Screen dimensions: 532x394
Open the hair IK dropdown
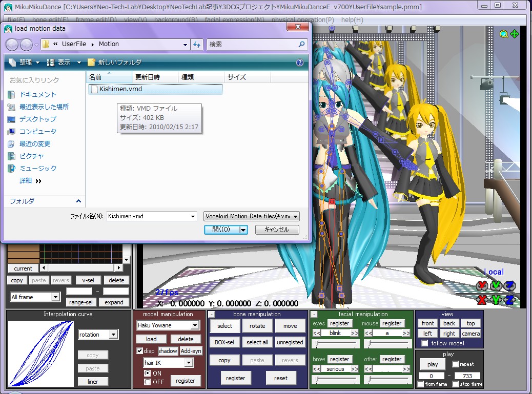click(x=189, y=362)
